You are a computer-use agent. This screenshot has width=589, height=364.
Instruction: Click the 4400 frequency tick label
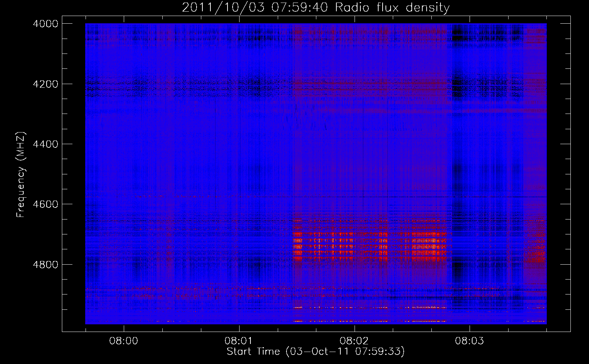click(x=46, y=144)
